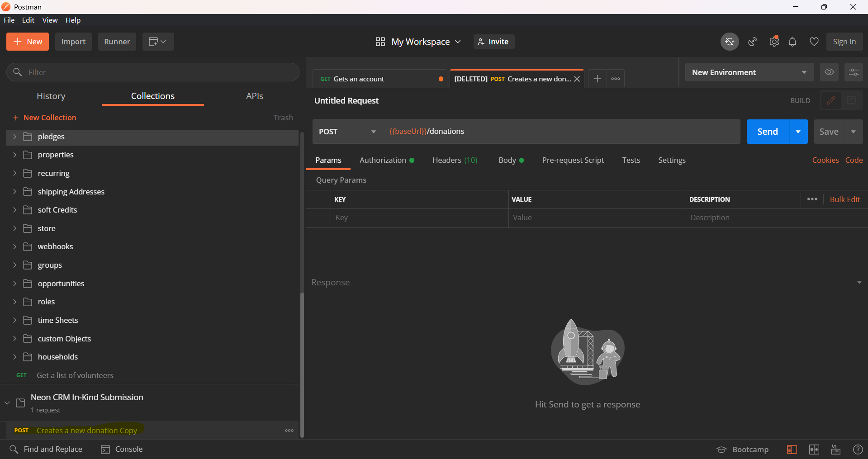Open the Trash link
Image resolution: width=868 pixels, height=459 pixels.
[283, 118]
